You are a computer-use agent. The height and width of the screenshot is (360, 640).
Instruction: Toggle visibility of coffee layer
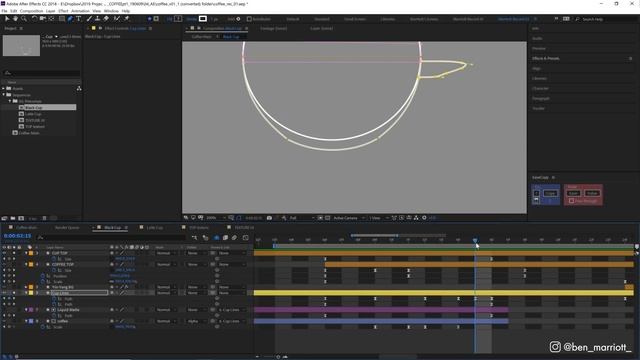pos(4,321)
